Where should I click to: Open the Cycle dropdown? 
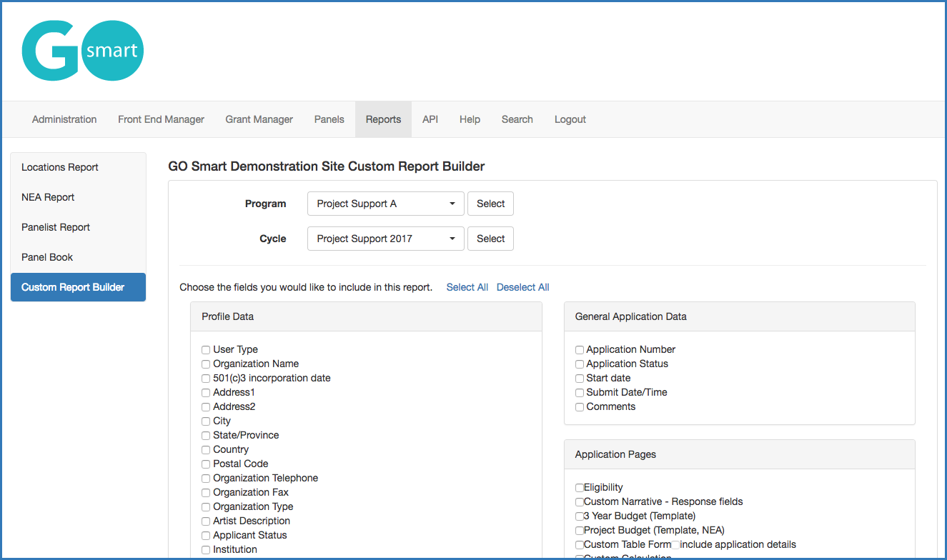[386, 239]
